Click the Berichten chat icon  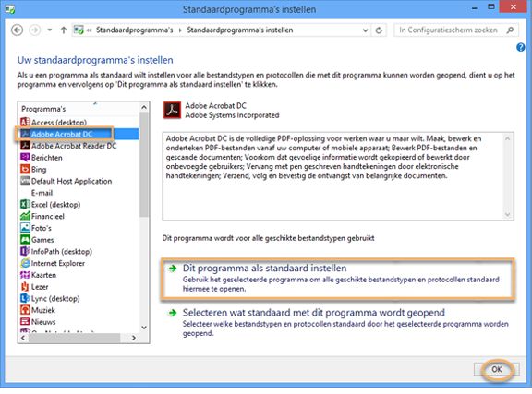tap(25, 158)
